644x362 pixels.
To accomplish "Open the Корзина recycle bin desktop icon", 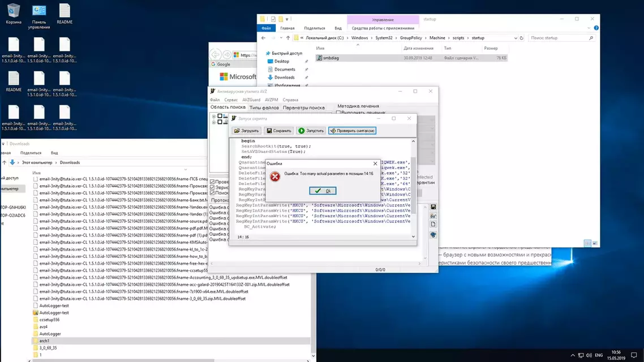I will [x=13, y=14].
